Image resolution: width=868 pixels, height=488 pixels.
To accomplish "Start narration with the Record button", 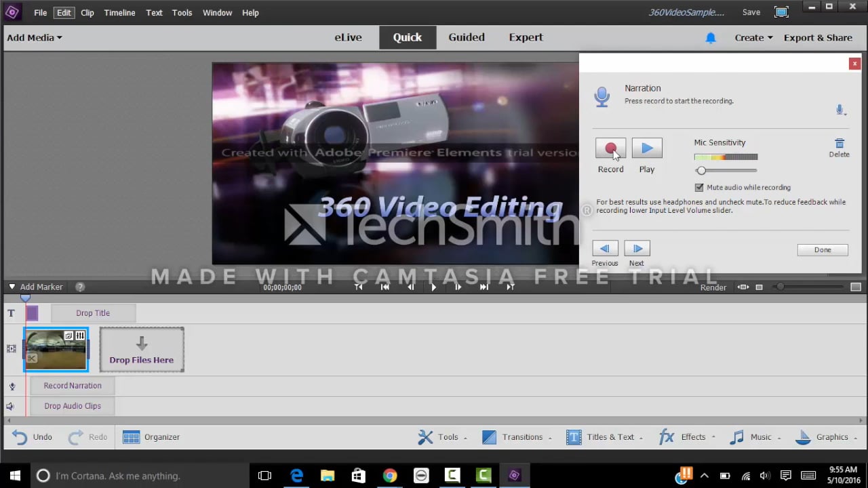I will 610,148.
